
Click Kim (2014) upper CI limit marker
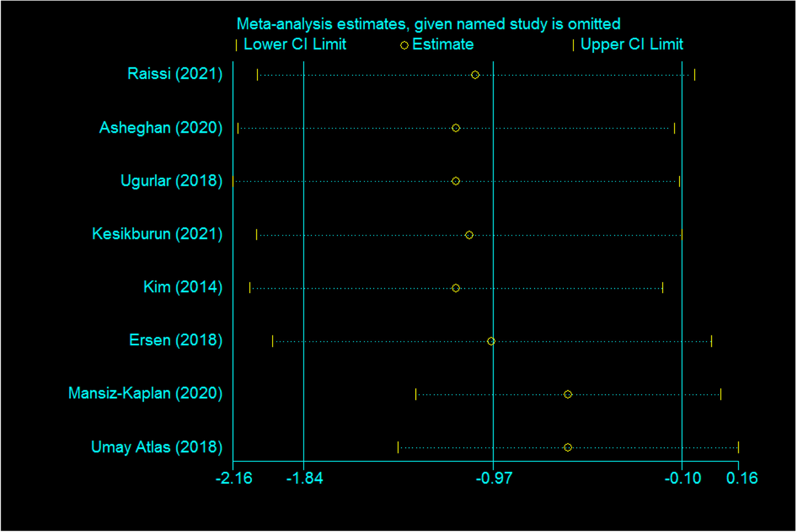click(x=663, y=288)
